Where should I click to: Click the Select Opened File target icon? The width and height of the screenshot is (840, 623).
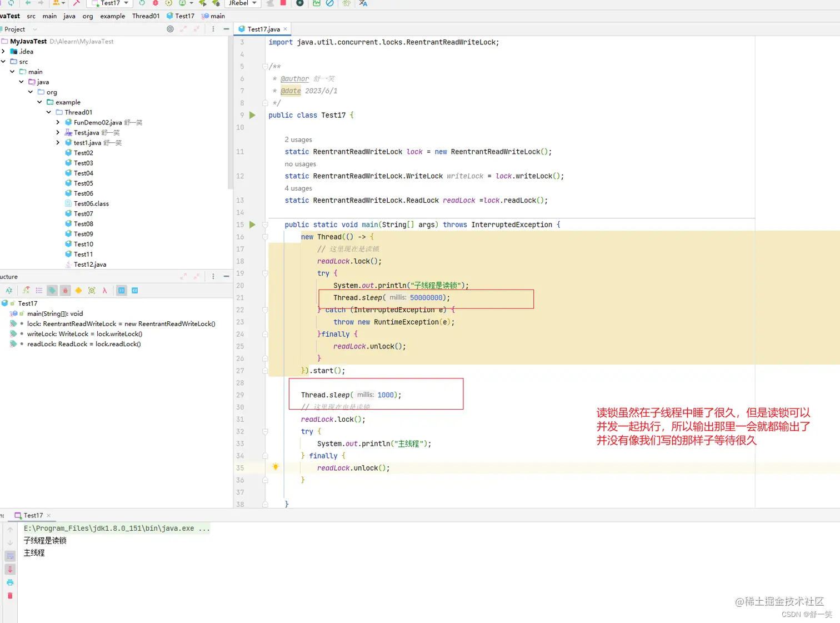tap(170, 29)
